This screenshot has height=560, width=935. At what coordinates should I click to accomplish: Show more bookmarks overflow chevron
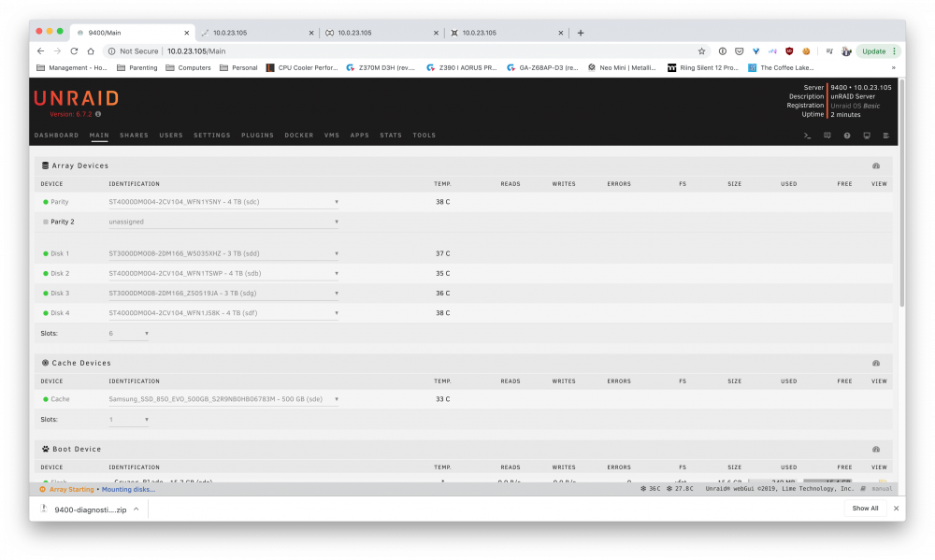(893, 68)
